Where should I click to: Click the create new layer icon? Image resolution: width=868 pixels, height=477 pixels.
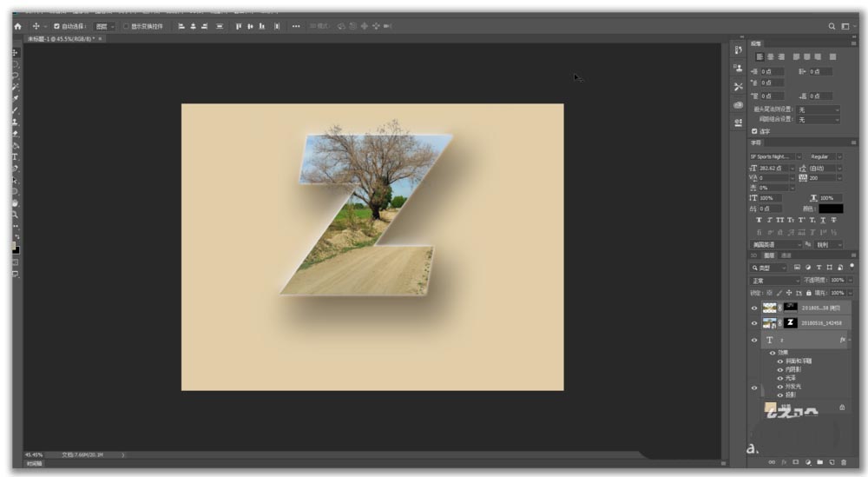(832, 462)
